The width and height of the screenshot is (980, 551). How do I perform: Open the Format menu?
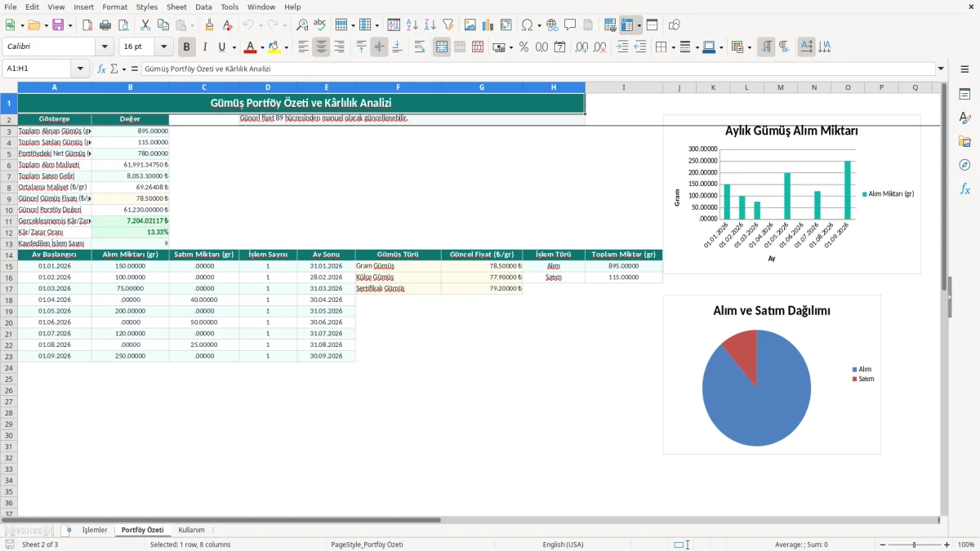[114, 7]
